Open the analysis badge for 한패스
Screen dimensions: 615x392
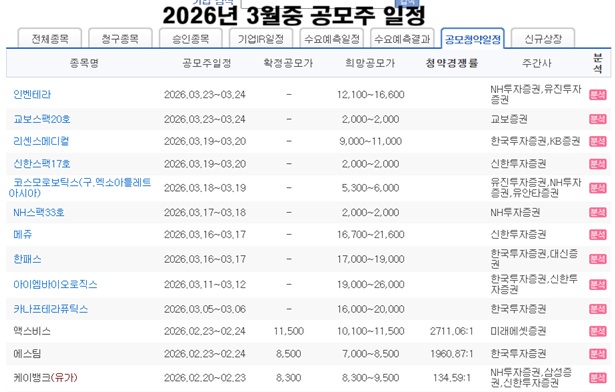tap(597, 259)
